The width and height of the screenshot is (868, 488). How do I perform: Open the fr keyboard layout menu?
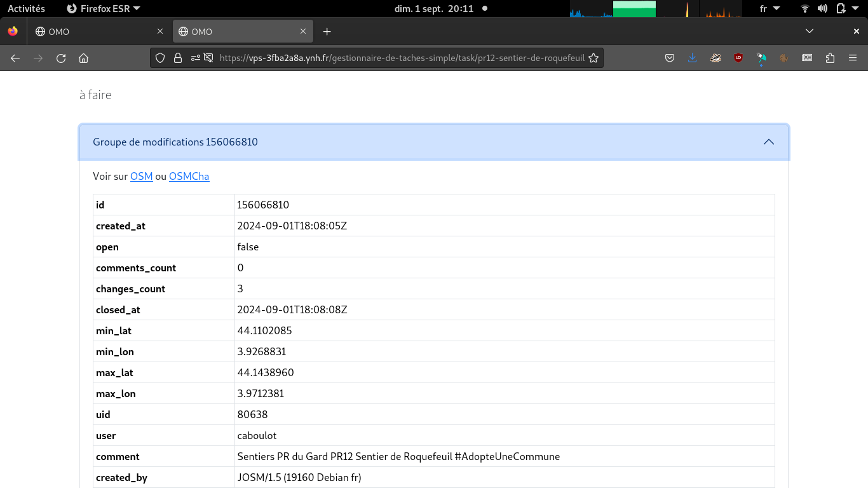[x=769, y=9]
